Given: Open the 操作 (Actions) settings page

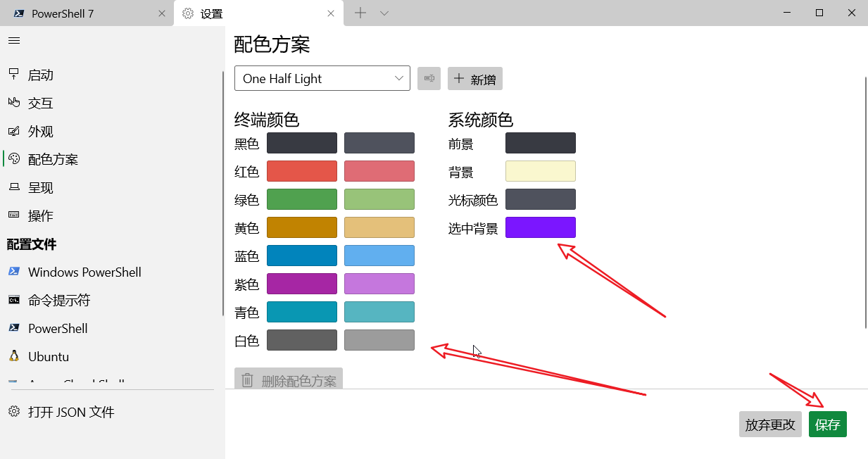Looking at the screenshot, I should coord(40,215).
